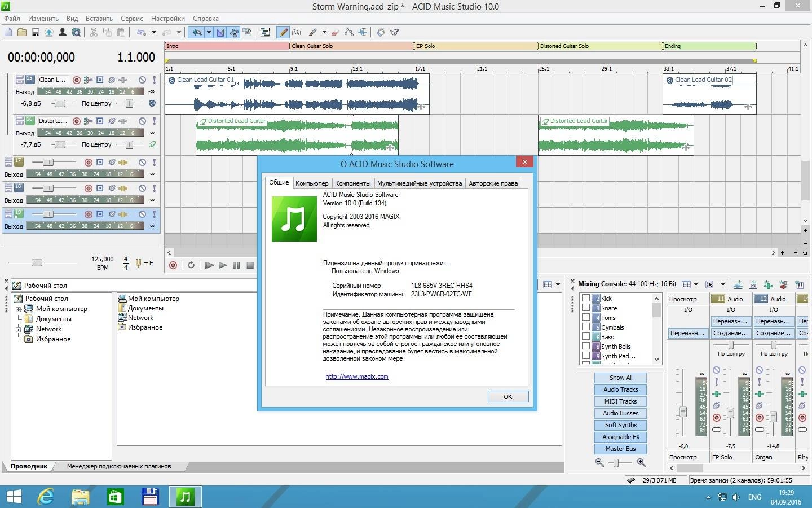The height and width of the screenshot is (508, 812).
Task: Tick the Synth Bells checkbox
Action: [586, 346]
